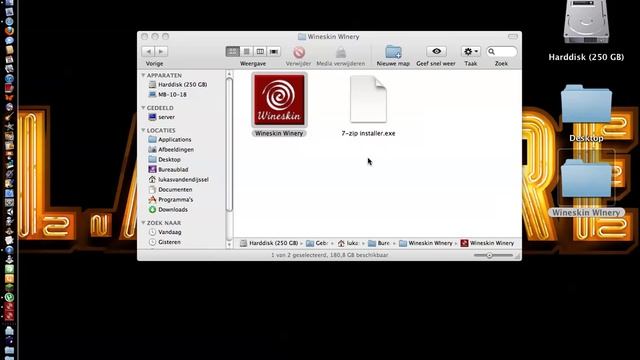Click the toolbar toggle pill in the title bar
This screenshot has height=360, width=640.
click(x=513, y=36)
